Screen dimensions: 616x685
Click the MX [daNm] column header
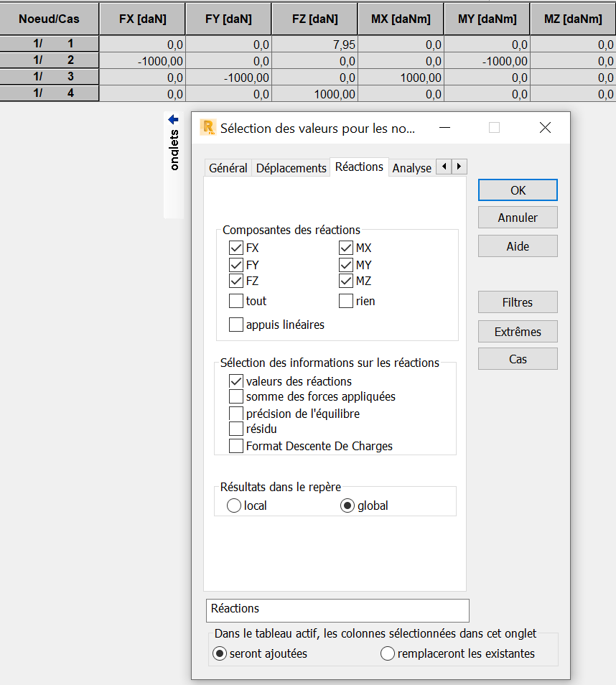click(x=401, y=19)
